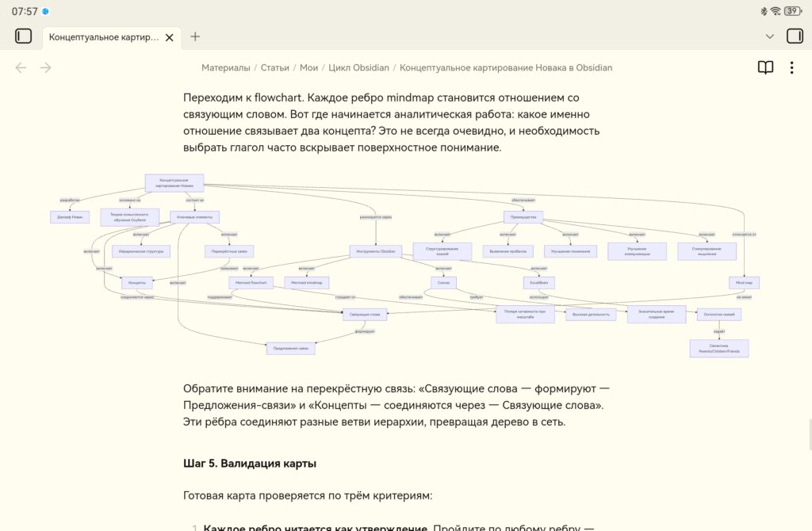The width and height of the screenshot is (812, 531).
Task: Click the Улучшение понимания diagram node
Action: (571, 251)
